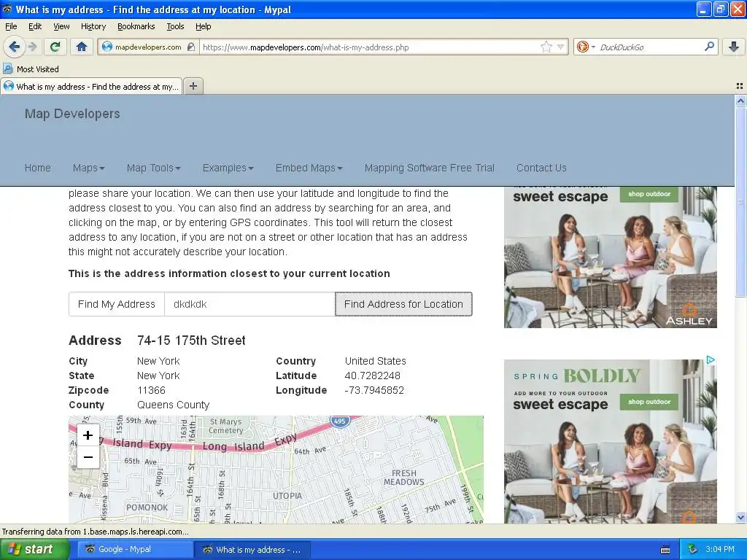Image resolution: width=747 pixels, height=560 pixels.
Task: Zoom out the map with minus
Action: tap(88, 457)
